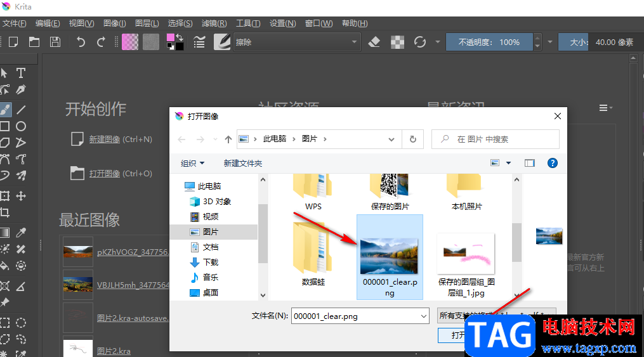Select the calligraphy pen tool
This screenshot has height=357, width=644.
(x=20, y=89)
